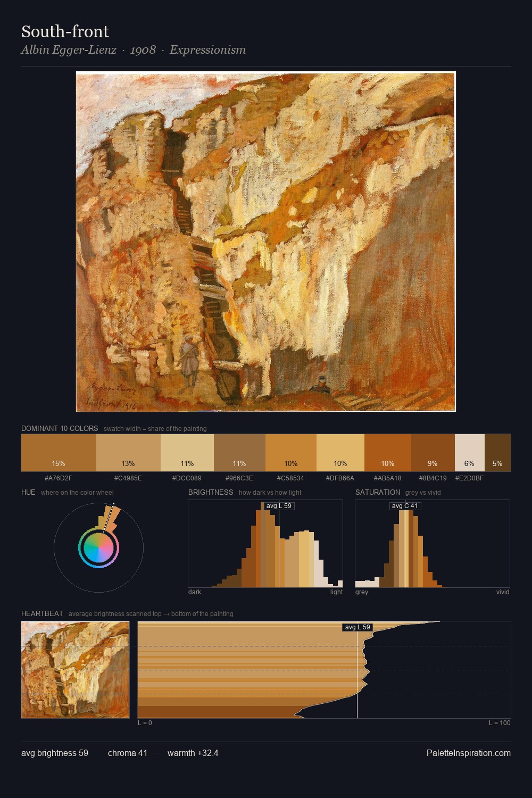532x798 pixels.
Task: Click the 'BRIGHTNESS' section heading
Action: [211, 492]
